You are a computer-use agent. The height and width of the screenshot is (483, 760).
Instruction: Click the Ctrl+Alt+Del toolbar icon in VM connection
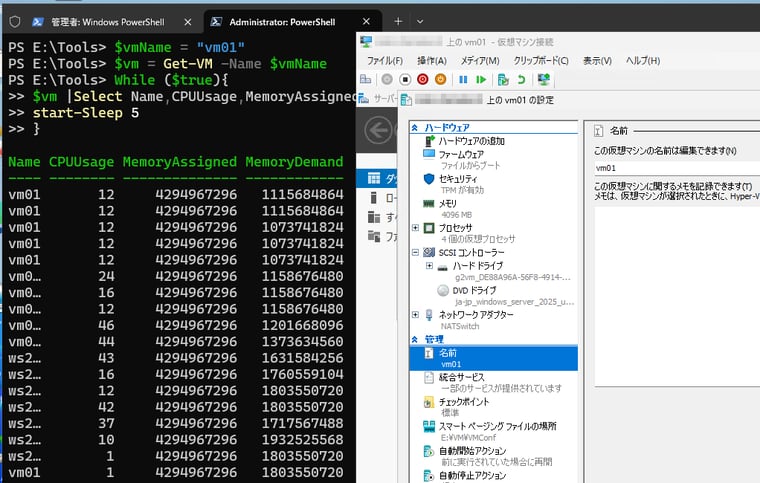pyautogui.click(x=366, y=79)
